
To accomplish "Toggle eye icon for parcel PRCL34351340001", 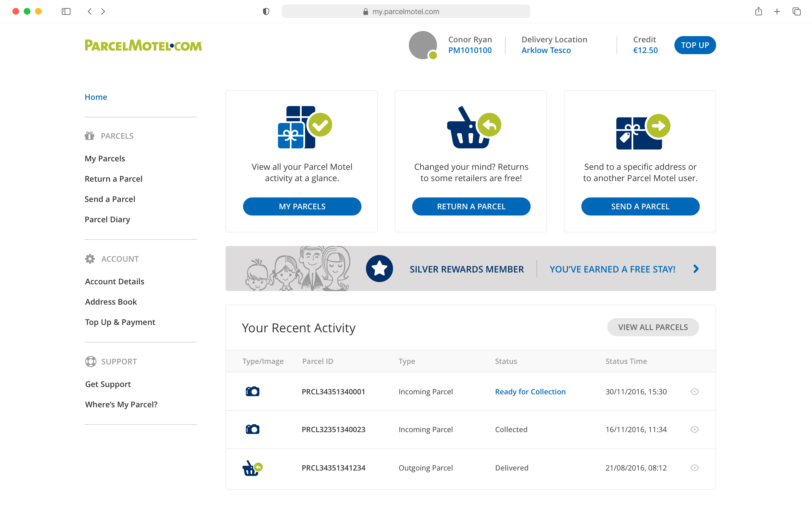I will pyautogui.click(x=695, y=392).
